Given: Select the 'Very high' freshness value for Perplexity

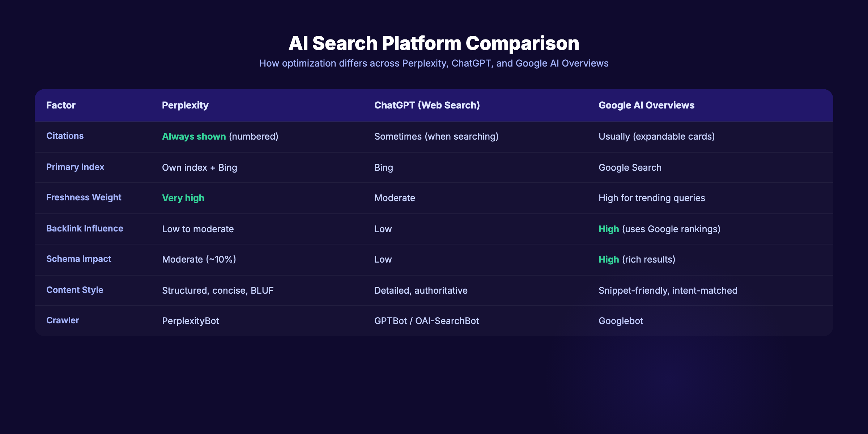Looking at the screenshot, I should coord(183,198).
